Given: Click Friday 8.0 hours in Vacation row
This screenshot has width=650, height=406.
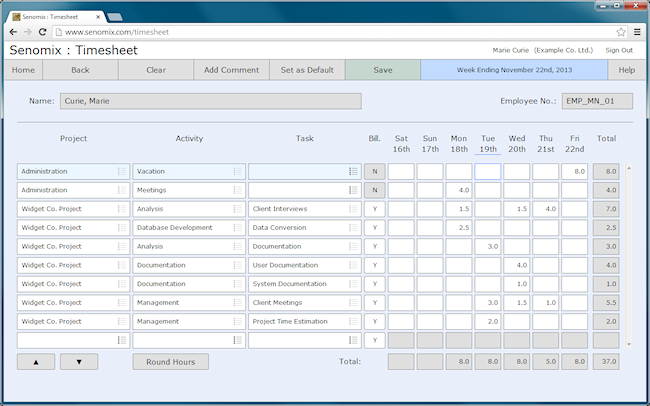Looking at the screenshot, I should [575, 171].
